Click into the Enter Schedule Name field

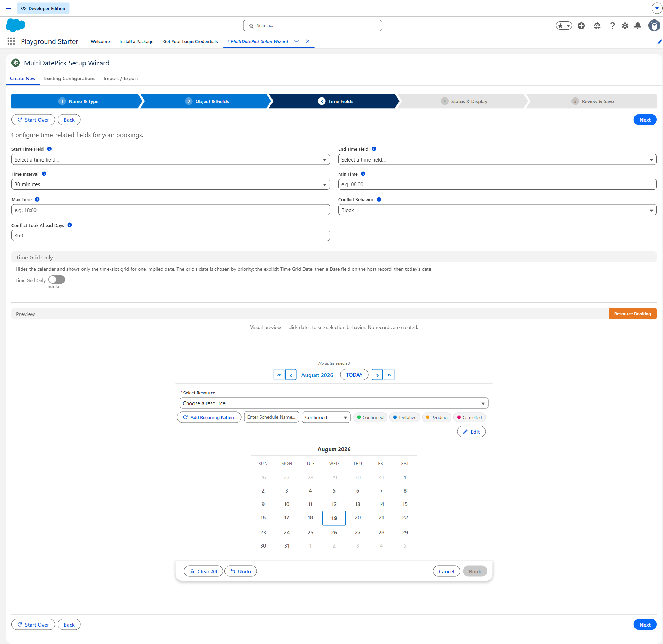[x=272, y=417]
